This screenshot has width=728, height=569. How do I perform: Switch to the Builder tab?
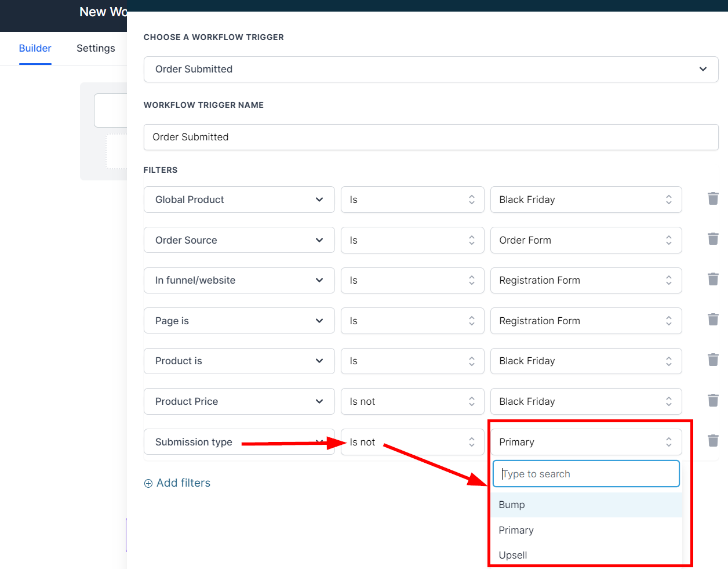click(35, 48)
